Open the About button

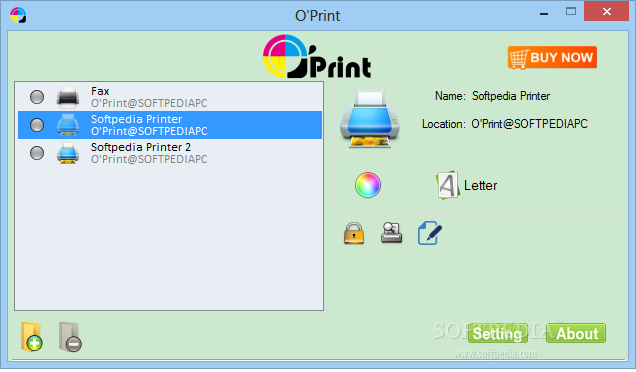pyautogui.click(x=576, y=333)
